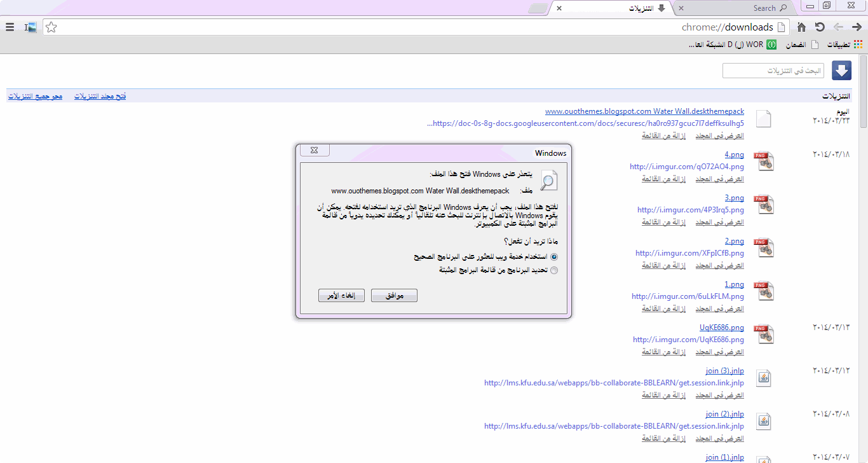Image resolution: width=868 pixels, height=463 pixels.
Task: Click the 2014/03/18 date label
Action: [831, 155]
